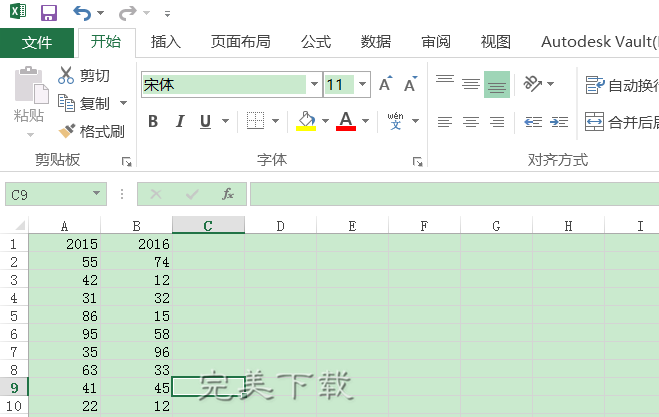Viewport: 659px width, 417px height.
Task: Open the 公式 tab
Action: point(316,42)
